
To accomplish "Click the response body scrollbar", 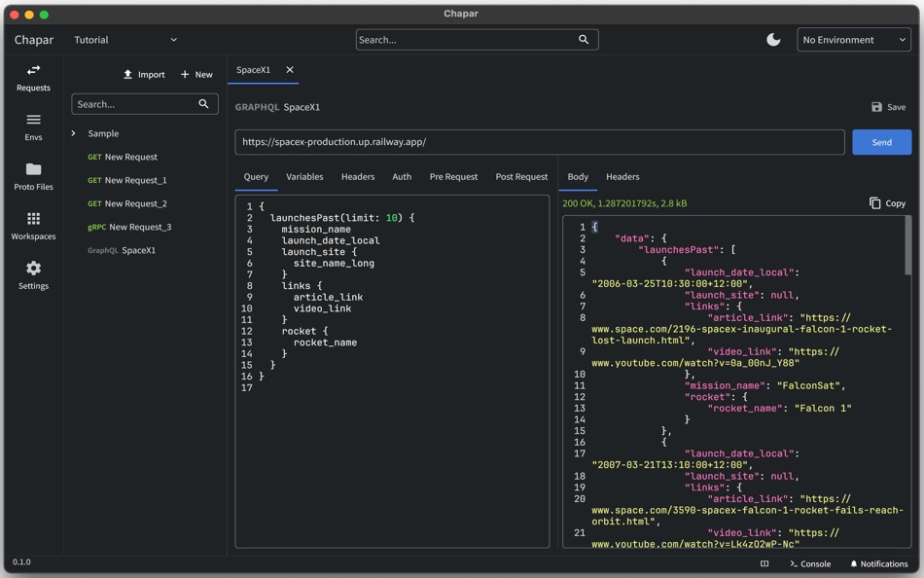I will 908,243.
